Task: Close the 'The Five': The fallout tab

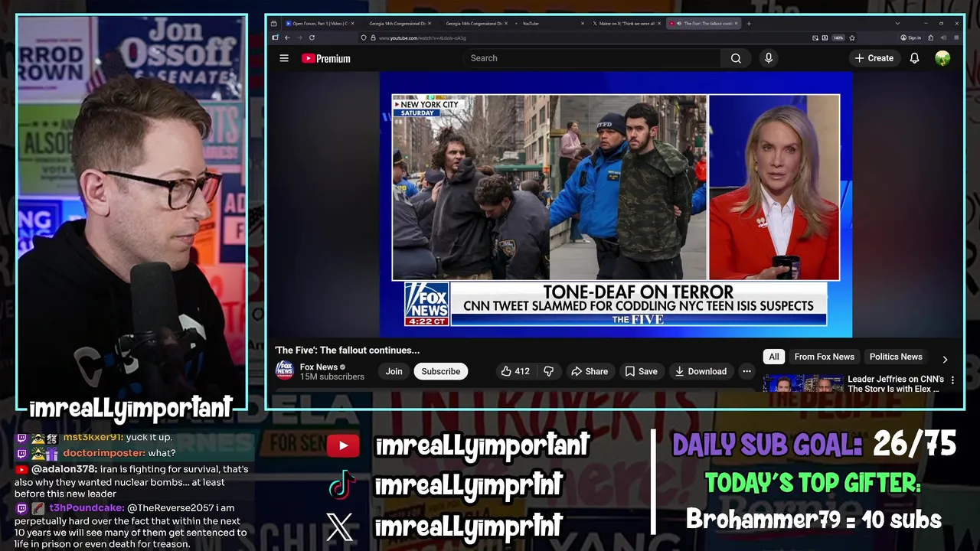Action: tap(737, 24)
